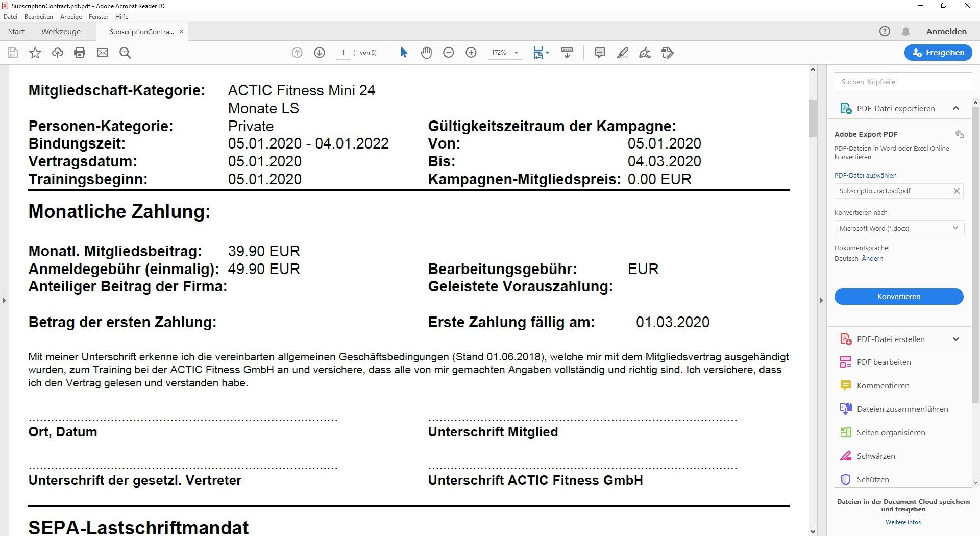Send file by email envelope icon

103,53
